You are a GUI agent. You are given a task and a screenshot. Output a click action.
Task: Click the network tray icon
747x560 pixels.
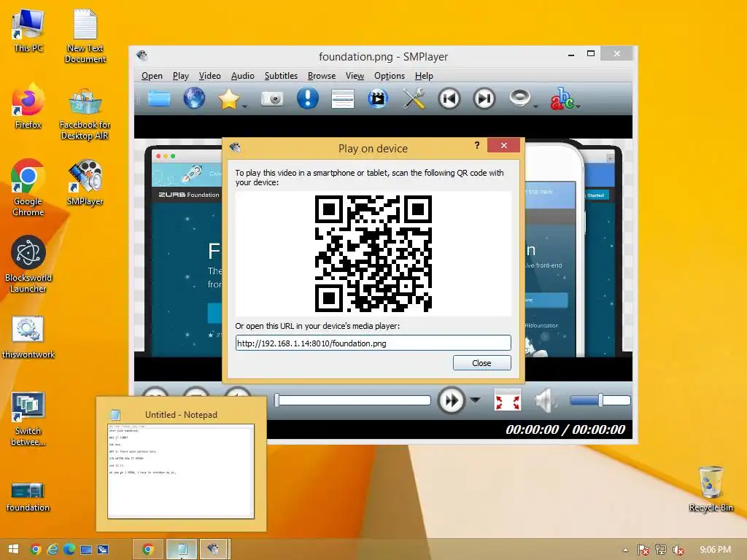point(661,550)
